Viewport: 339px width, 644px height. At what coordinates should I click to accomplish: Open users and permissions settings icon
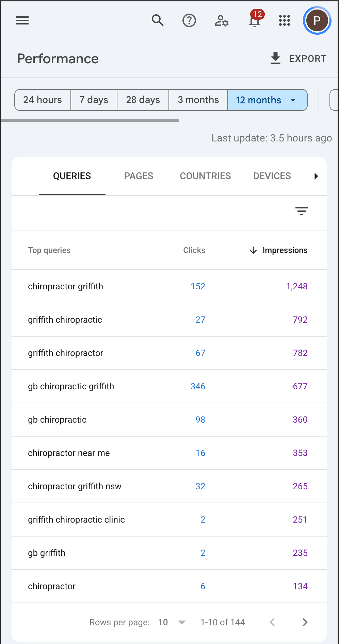click(x=222, y=20)
